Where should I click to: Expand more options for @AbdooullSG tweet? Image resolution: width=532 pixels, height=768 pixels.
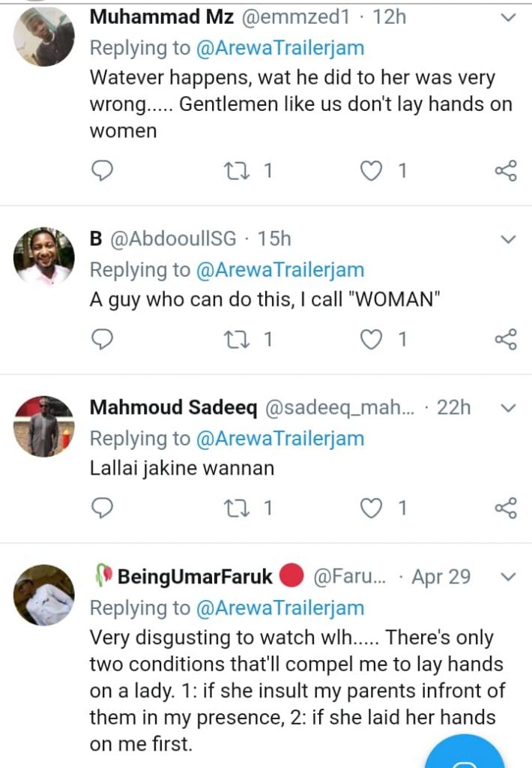pos(508,239)
